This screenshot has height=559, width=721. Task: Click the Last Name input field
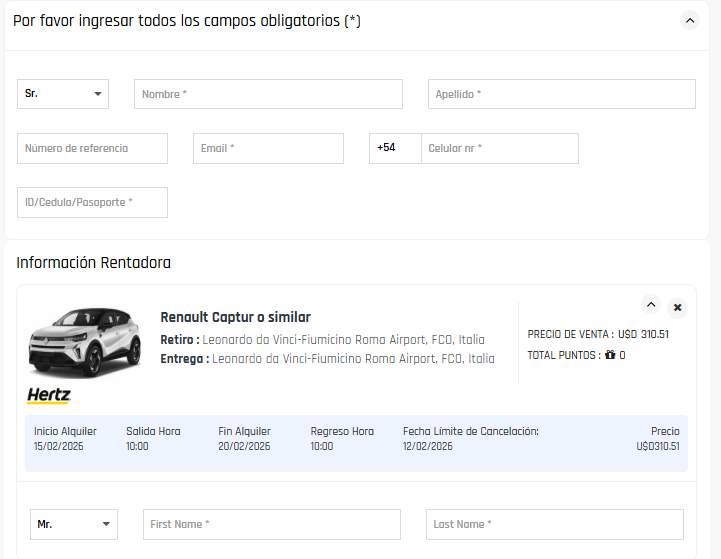(x=554, y=524)
